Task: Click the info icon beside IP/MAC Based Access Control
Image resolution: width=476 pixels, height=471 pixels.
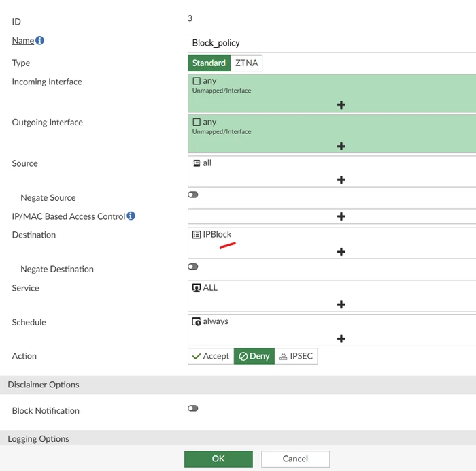Action: coord(131,216)
